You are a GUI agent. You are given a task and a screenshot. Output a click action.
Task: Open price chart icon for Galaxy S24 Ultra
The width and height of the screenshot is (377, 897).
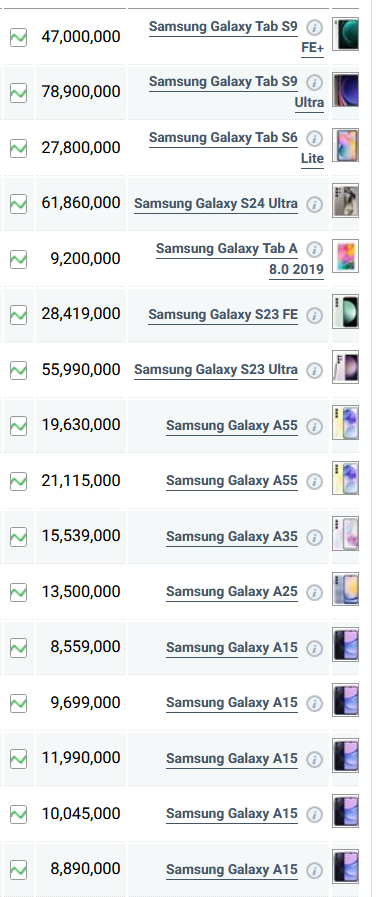click(18, 204)
